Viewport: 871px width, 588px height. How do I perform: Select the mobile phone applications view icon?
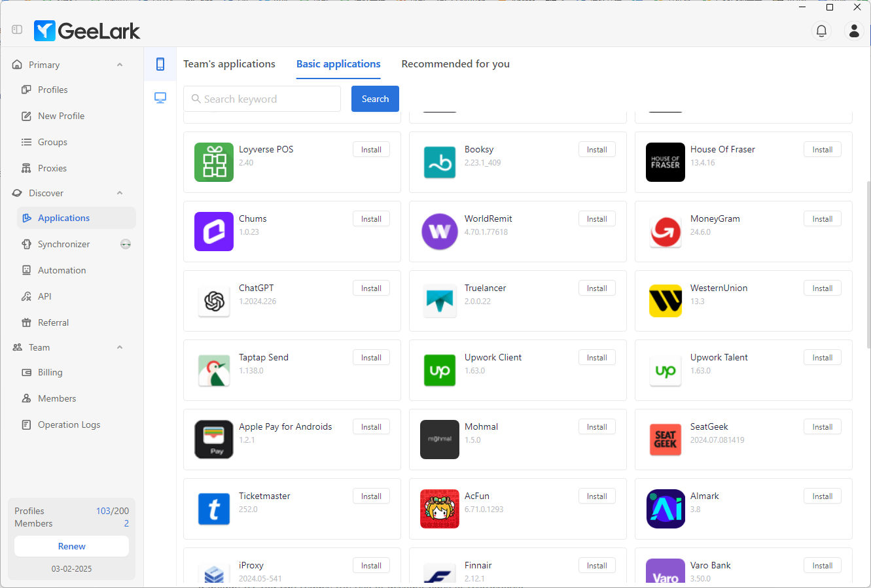tap(160, 64)
